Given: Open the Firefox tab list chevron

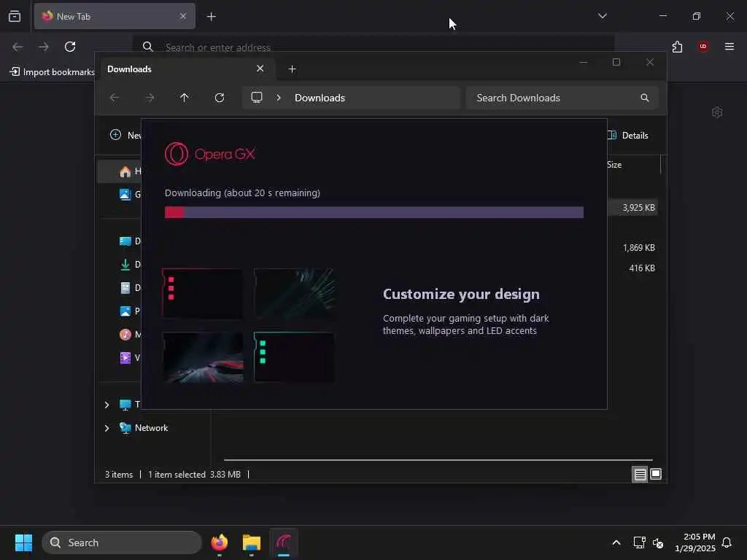Looking at the screenshot, I should pyautogui.click(x=602, y=16).
